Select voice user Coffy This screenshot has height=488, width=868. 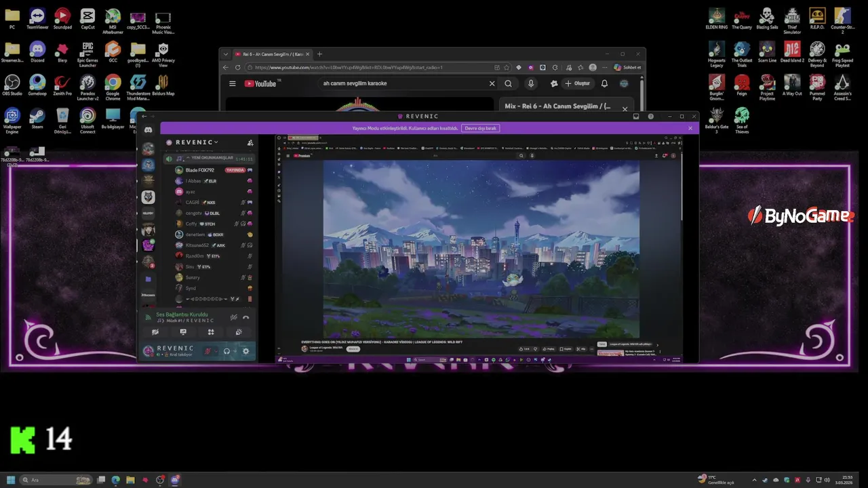point(209,224)
